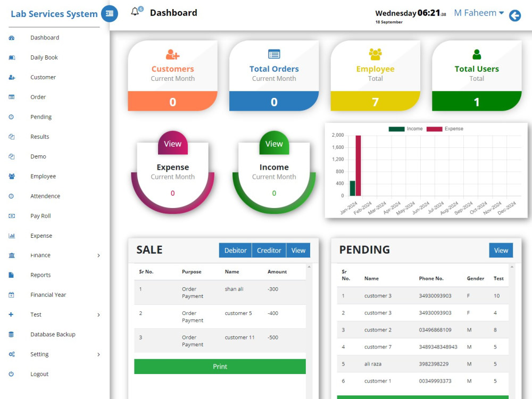
Task: Click the Customer sidebar icon
Action: (12, 77)
